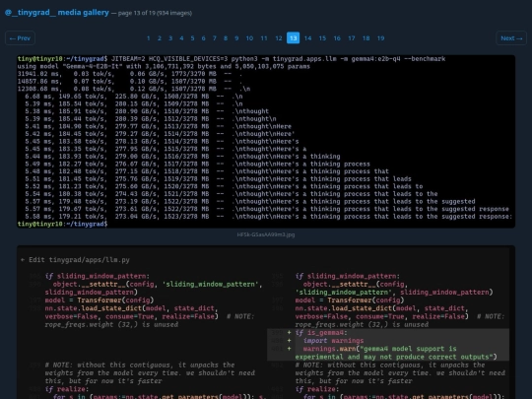Jump to gallery page 6

(x=204, y=38)
